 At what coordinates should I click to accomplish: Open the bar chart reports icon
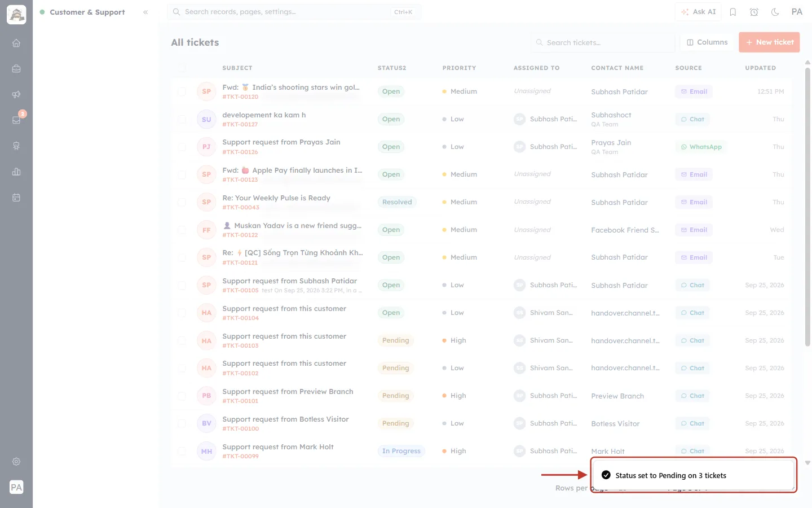coord(16,172)
